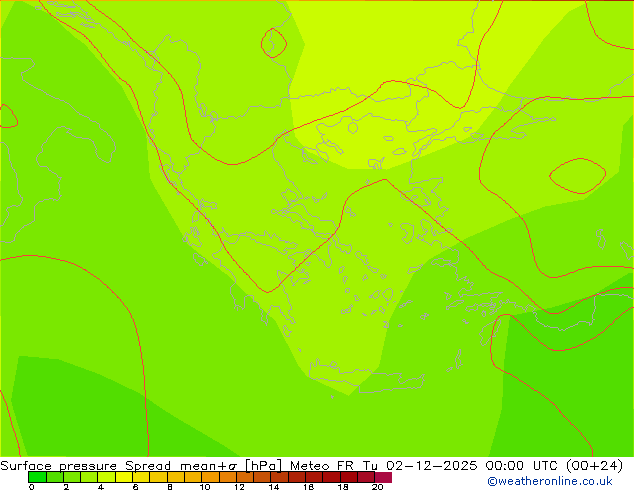Click the crimson legend swatch after 20
634x490 pixels.
[x=383, y=477]
